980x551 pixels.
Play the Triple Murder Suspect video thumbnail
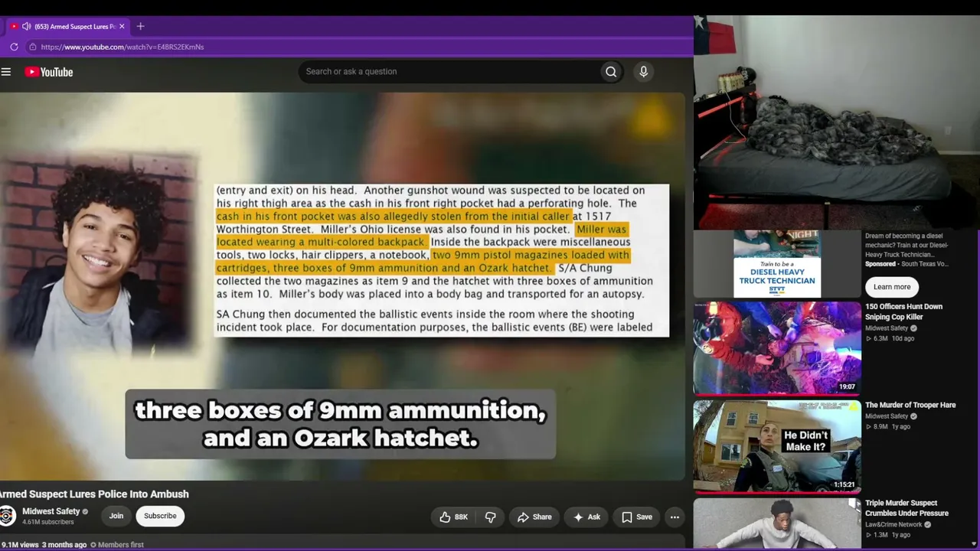point(777,524)
